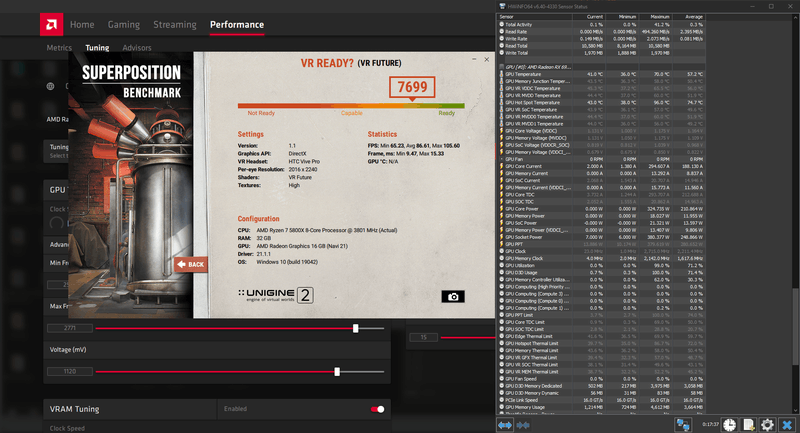Viewport: 800px width, 433px height.
Task: Select GPU Fan Speed row in HWiNFO
Action: coord(602,379)
